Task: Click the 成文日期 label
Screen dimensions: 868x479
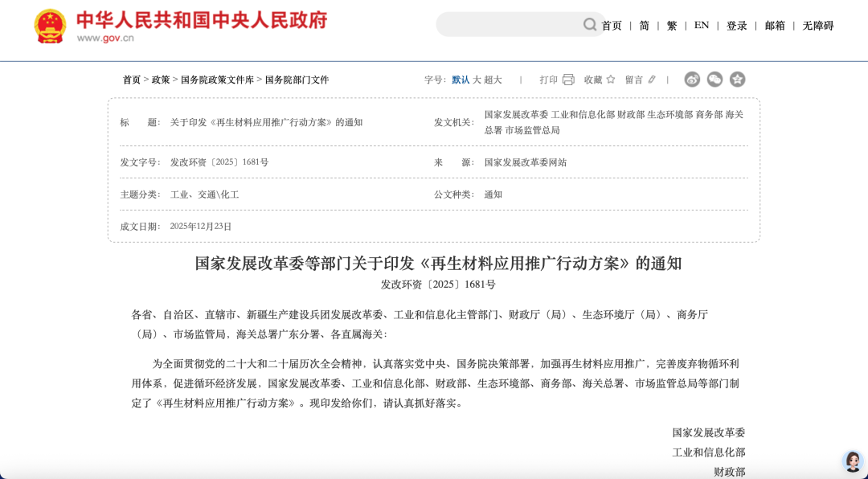Action: [140, 226]
